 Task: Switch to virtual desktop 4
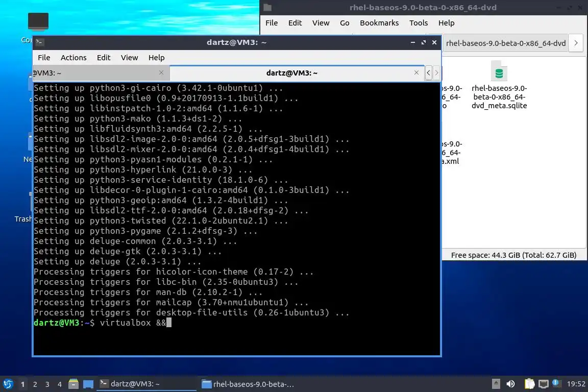[60, 384]
